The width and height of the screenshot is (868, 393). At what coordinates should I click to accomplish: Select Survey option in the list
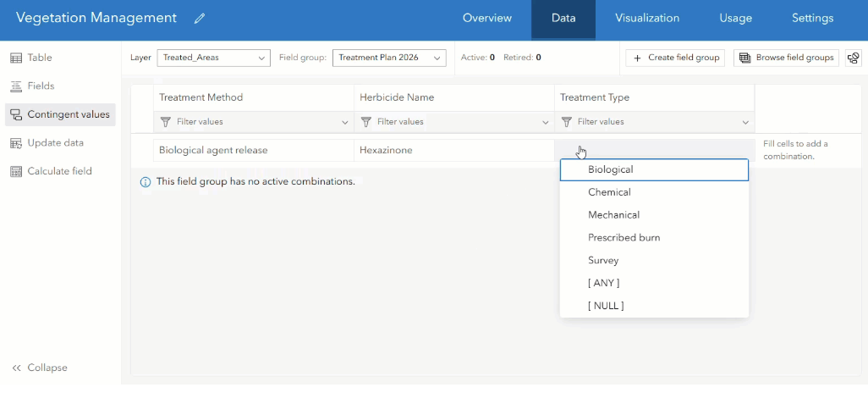click(x=654, y=261)
